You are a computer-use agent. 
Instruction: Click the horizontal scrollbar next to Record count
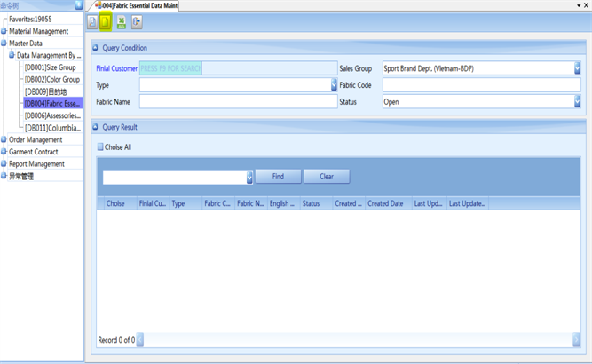tap(355, 339)
